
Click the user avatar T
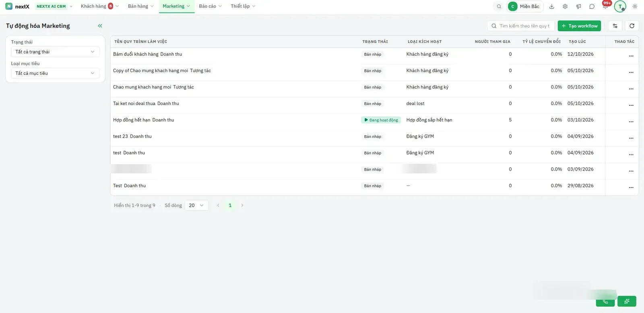tap(620, 6)
